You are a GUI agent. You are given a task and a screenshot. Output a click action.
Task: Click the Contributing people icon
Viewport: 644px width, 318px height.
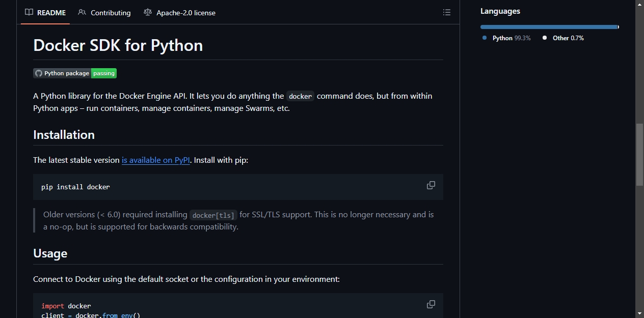tap(82, 12)
